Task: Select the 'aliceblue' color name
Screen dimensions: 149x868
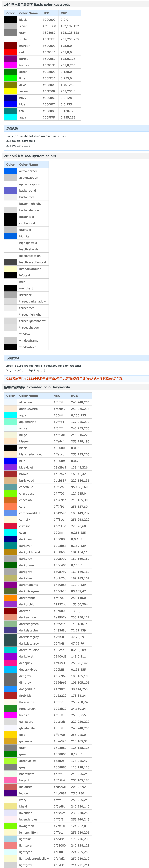Action: point(25,402)
